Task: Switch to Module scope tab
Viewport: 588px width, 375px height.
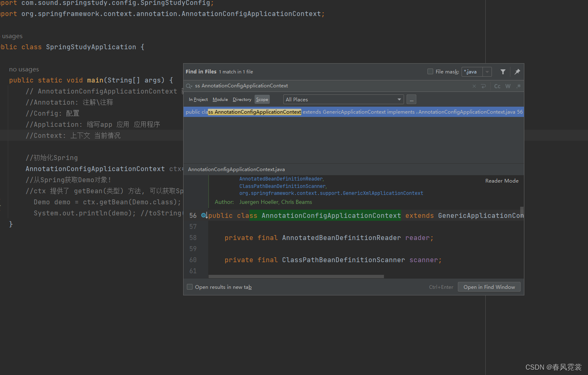Action: click(220, 99)
